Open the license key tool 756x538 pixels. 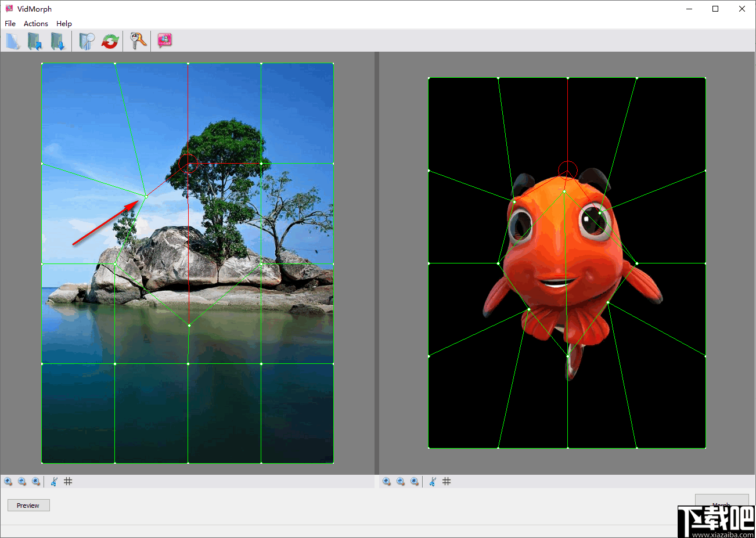click(138, 41)
